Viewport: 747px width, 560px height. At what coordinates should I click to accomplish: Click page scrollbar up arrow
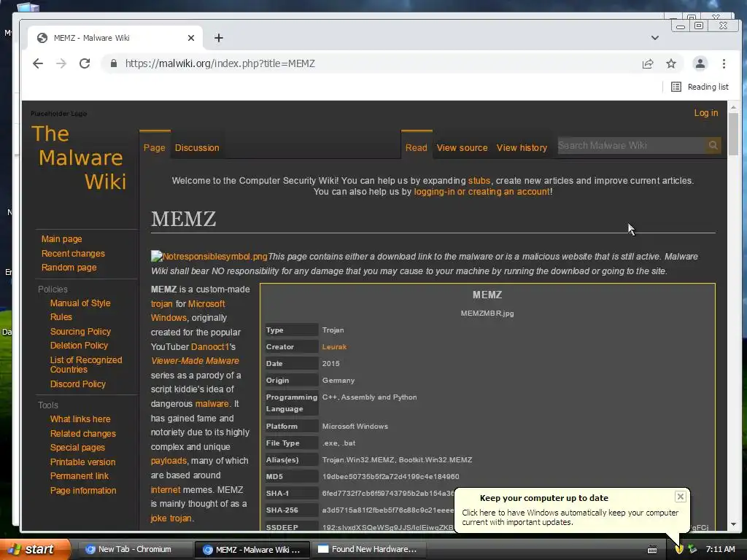733,107
